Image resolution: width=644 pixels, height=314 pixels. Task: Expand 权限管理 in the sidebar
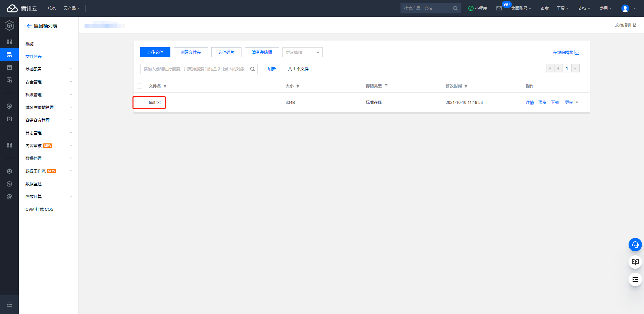[x=49, y=95]
